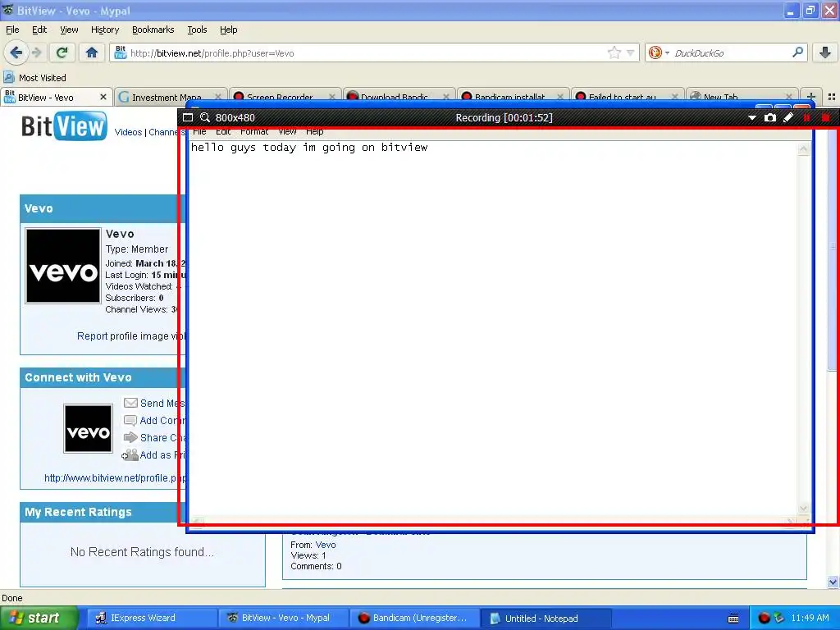Click the large Vevo profile picture
840x630 pixels.
[x=63, y=267]
